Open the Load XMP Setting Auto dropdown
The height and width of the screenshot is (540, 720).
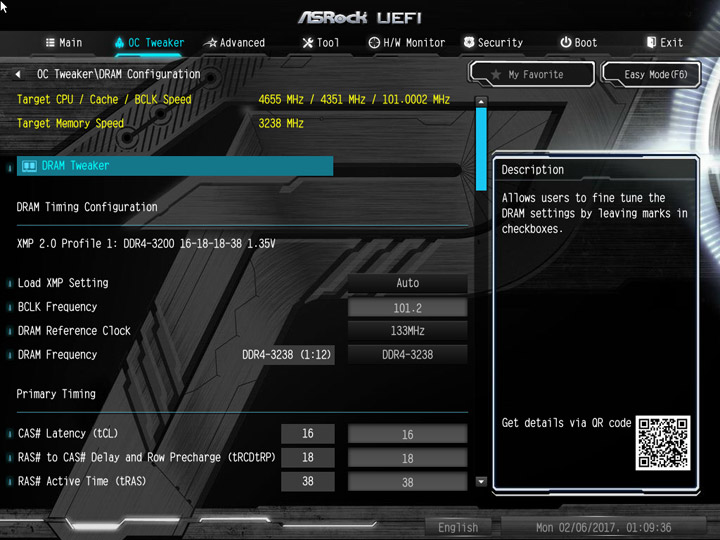point(407,283)
